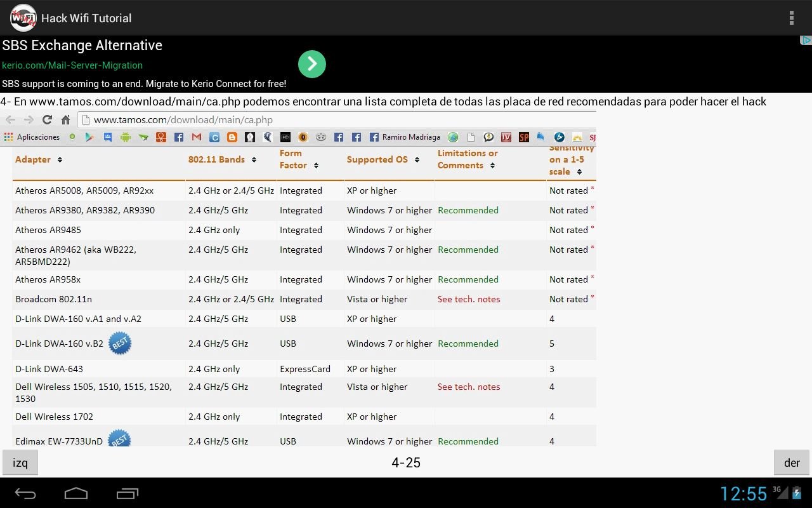The width and height of the screenshot is (812, 508).
Task: Tap the izq previous page button
Action: coord(20,462)
